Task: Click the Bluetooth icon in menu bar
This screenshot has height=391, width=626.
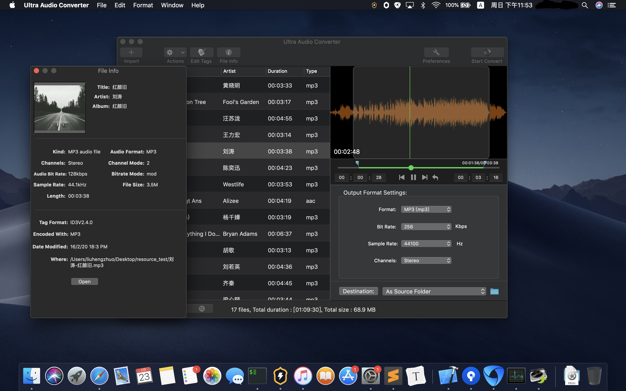Action: click(x=423, y=5)
